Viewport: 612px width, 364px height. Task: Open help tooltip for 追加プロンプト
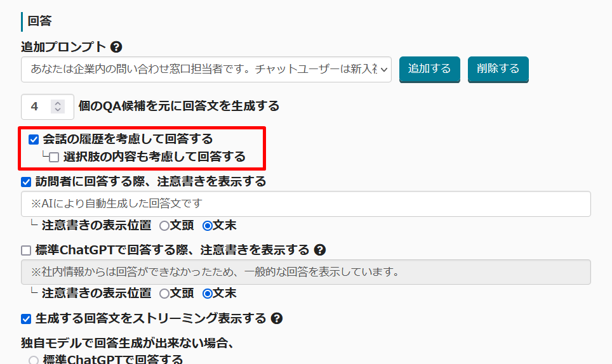(x=116, y=47)
